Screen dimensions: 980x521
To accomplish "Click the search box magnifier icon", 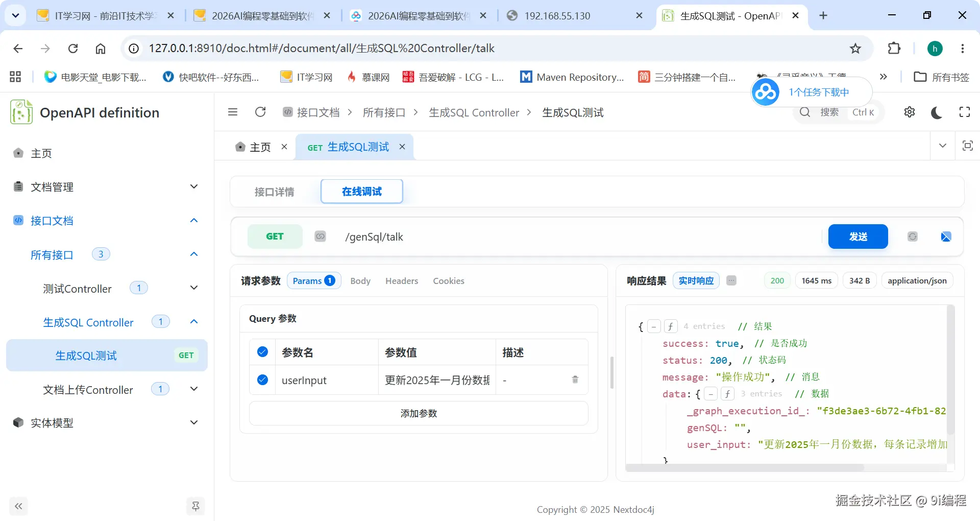I will (x=805, y=112).
